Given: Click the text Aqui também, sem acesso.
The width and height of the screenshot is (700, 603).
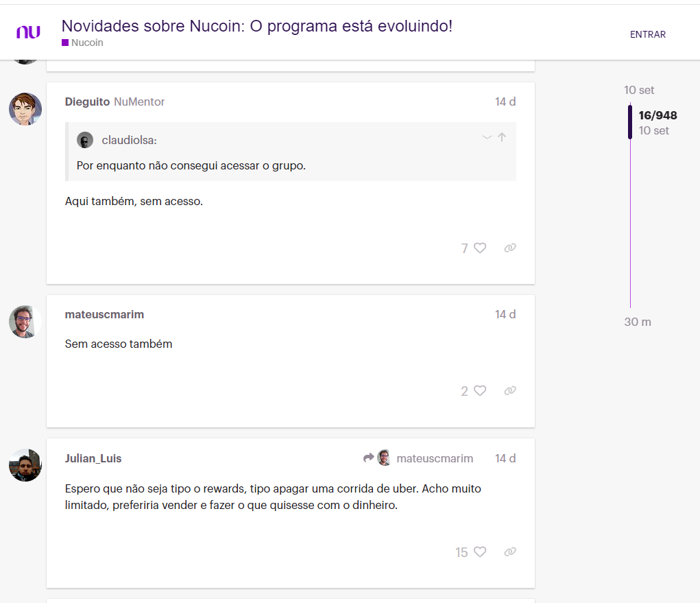Looking at the screenshot, I should [x=134, y=202].
